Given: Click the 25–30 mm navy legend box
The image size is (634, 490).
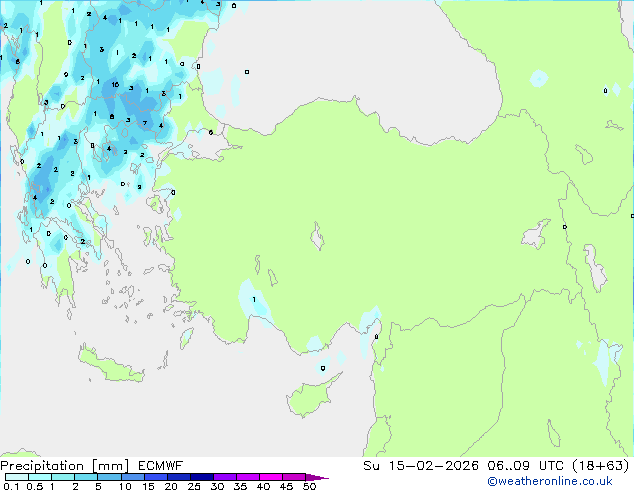Looking at the screenshot, I should click(202, 477).
